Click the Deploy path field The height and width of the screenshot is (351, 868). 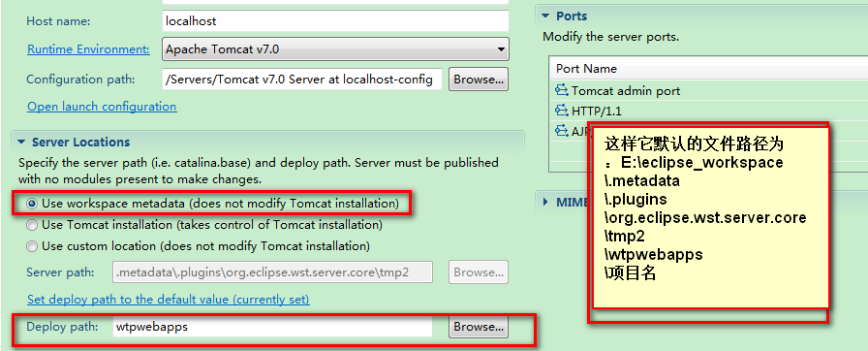coord(272,327)
